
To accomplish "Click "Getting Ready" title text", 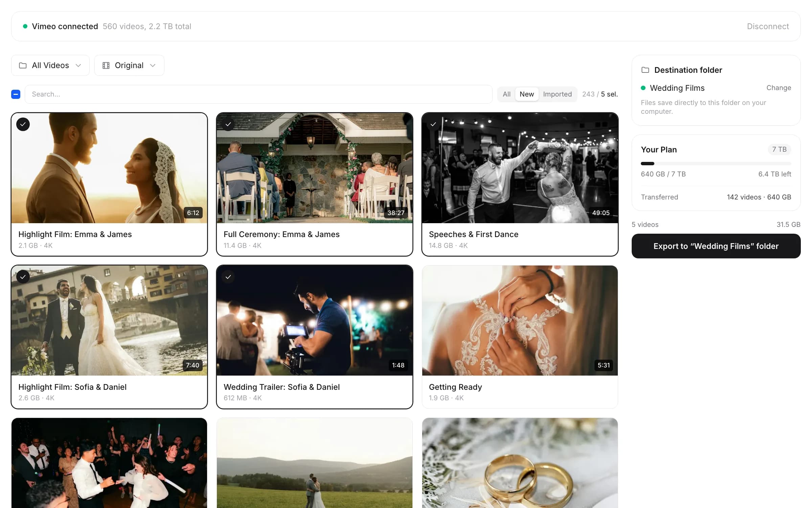I will point(455,387).
